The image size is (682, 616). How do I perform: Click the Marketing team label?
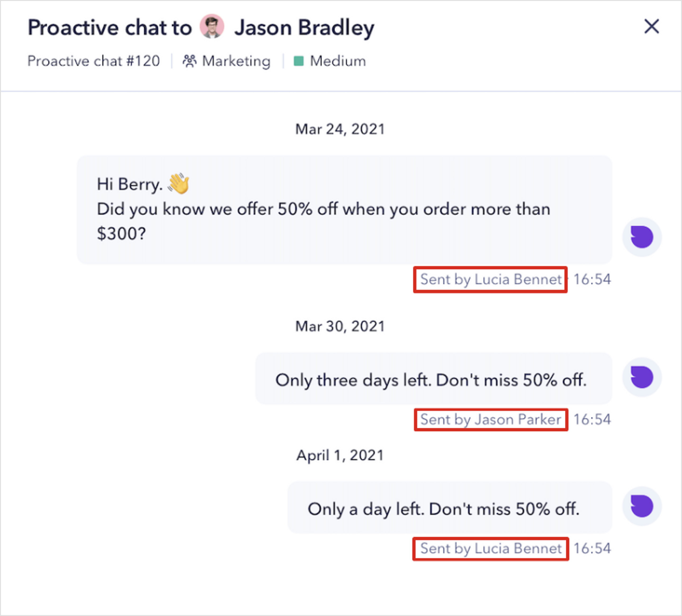coord(236,61)
